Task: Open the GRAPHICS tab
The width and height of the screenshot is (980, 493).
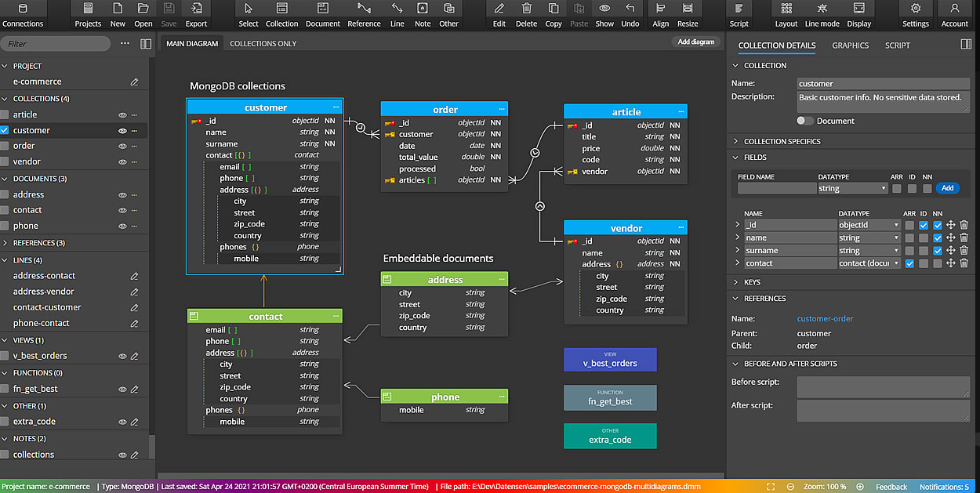Action: (850, 45)
